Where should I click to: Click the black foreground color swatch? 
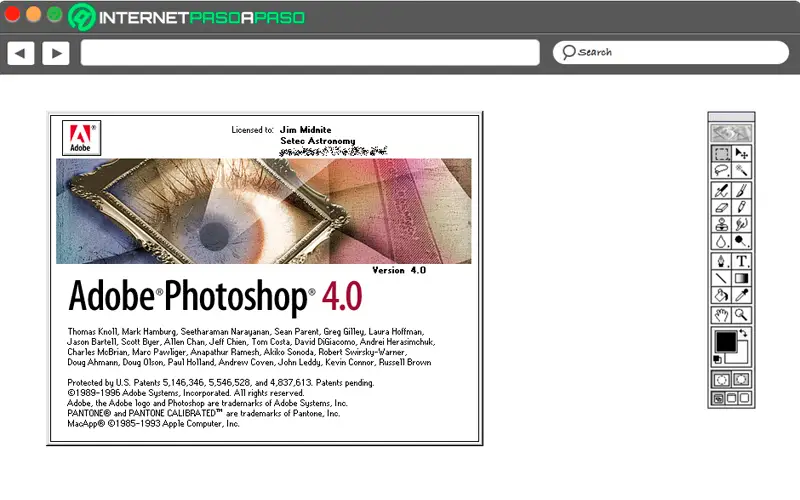pos(726,341)
